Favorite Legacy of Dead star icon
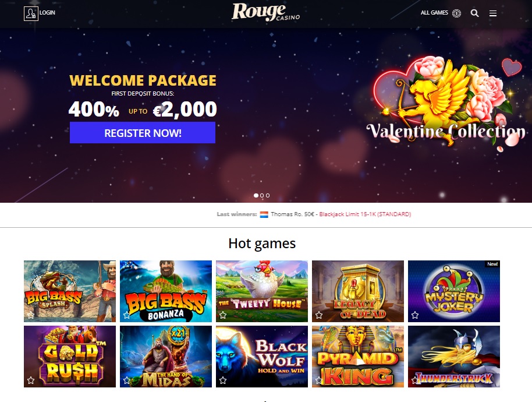 coord(319,315)
